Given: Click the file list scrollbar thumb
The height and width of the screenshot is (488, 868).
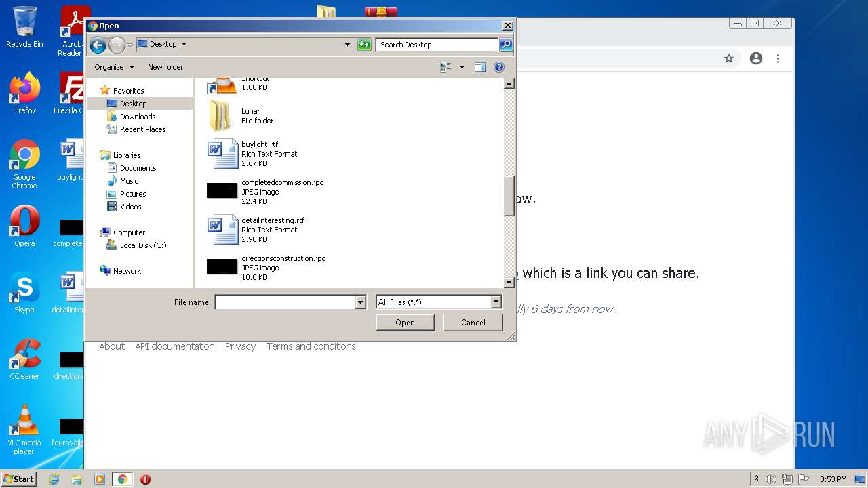Looking at the screenshot, I should click(x=509, y=196).
